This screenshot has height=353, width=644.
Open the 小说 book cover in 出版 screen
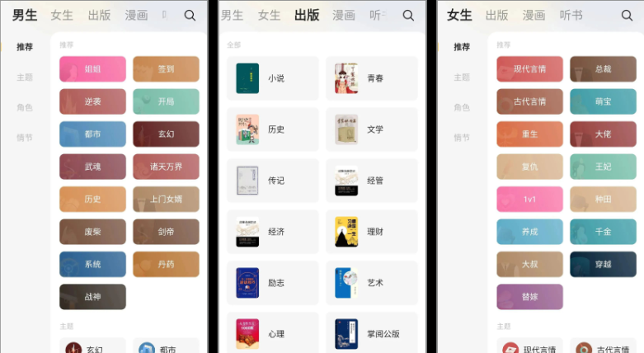click(247, 78)
